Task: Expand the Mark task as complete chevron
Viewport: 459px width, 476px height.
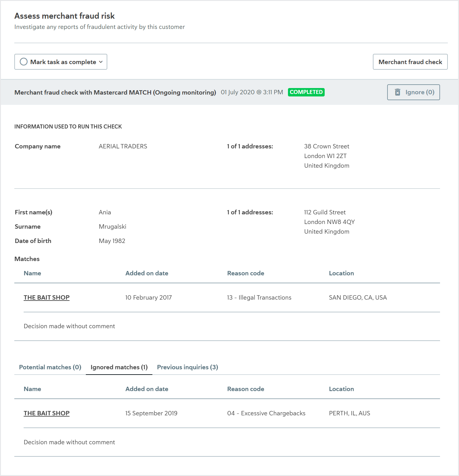Action: tap(101, 62)
